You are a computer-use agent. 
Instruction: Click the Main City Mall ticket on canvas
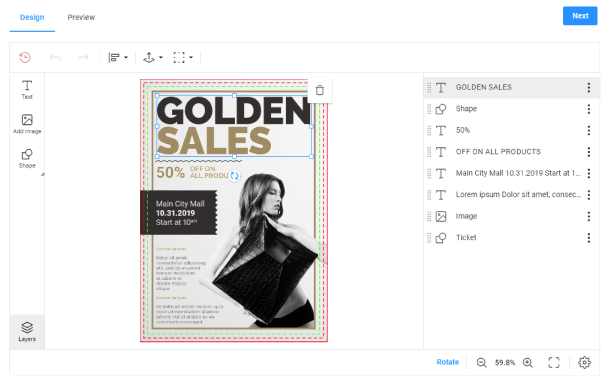coord(179,213)
